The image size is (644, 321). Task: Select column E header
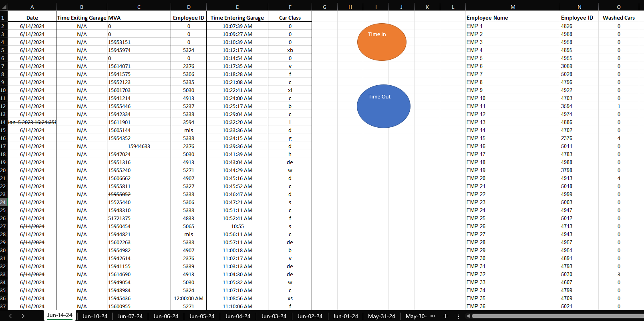(x=237, y=7)
